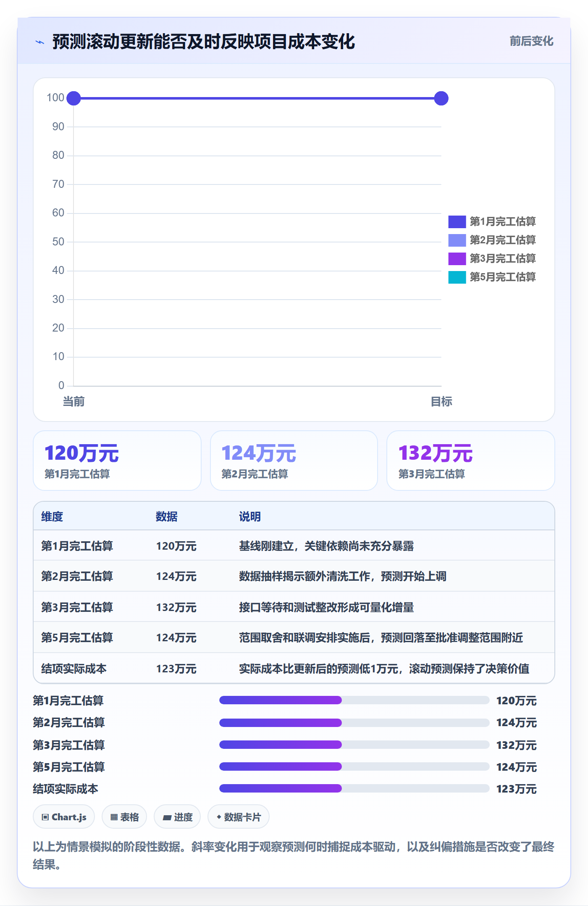Click 结项实际成本 in the table's 维度 column
The image size is (588, 906).
pos(74,669)
